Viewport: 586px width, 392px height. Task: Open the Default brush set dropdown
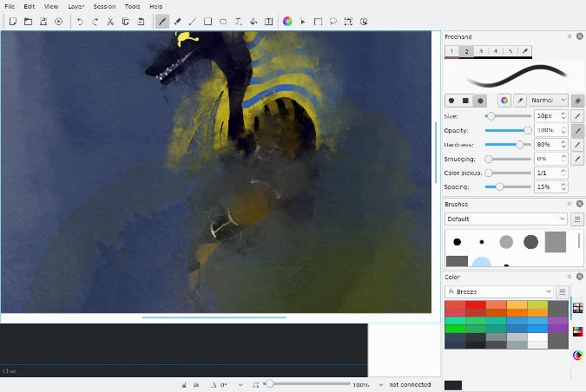point(506,219)
